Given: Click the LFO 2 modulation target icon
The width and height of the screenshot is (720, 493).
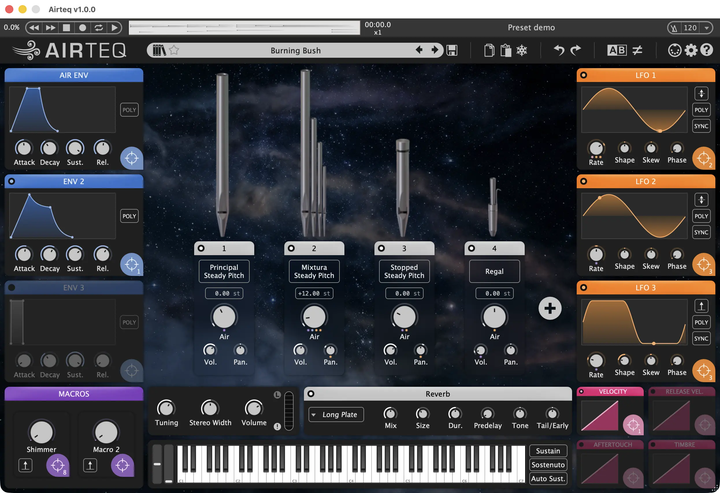Looking at the screenshot, I should click(x=703, y=264).
